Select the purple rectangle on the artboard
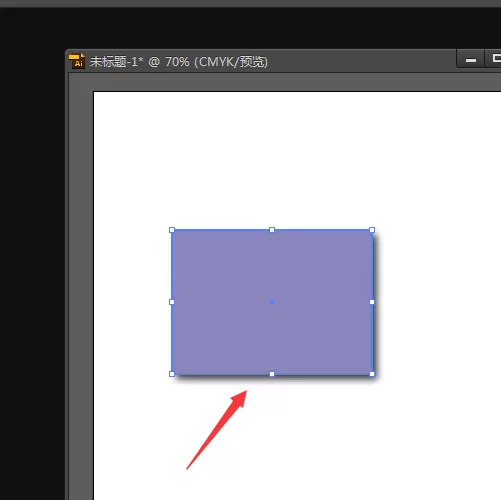The image size is (501, 500). coord(272,302)
